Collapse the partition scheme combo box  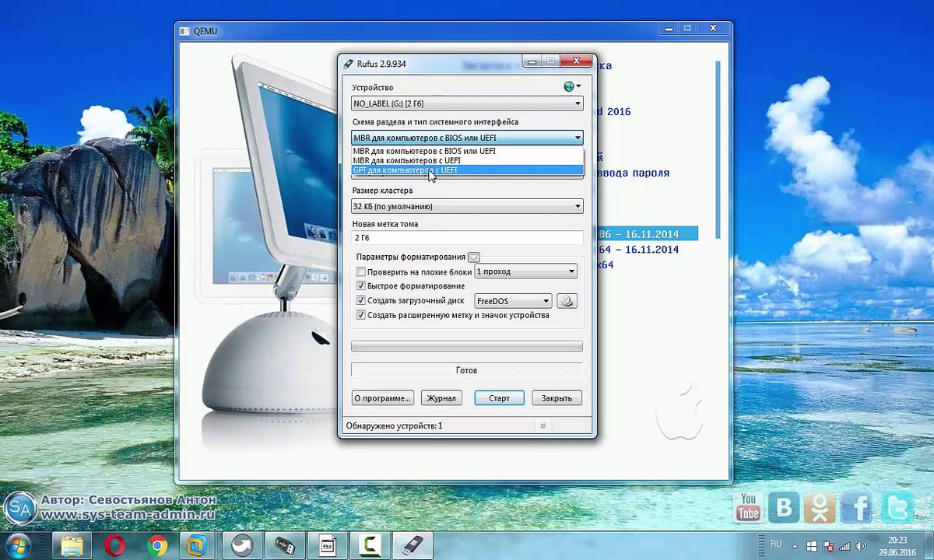467,138
